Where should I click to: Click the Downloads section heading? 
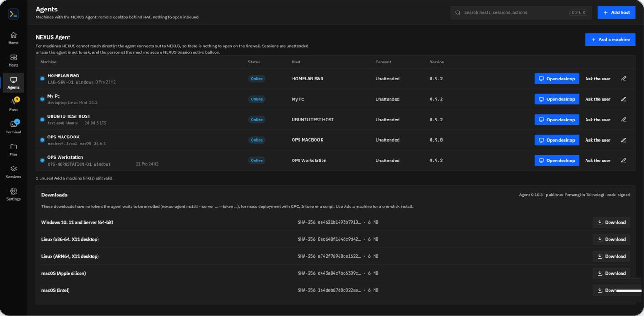coord(54,195)
